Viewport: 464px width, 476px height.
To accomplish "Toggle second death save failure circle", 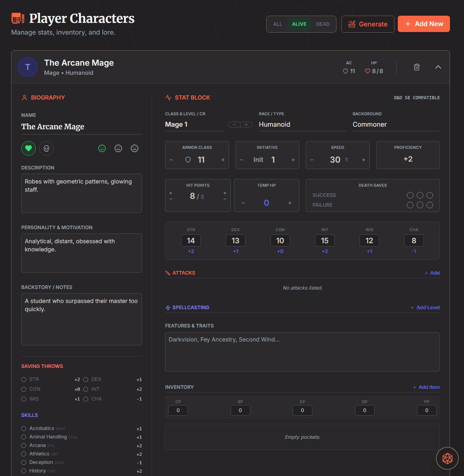I will point(420,205).
